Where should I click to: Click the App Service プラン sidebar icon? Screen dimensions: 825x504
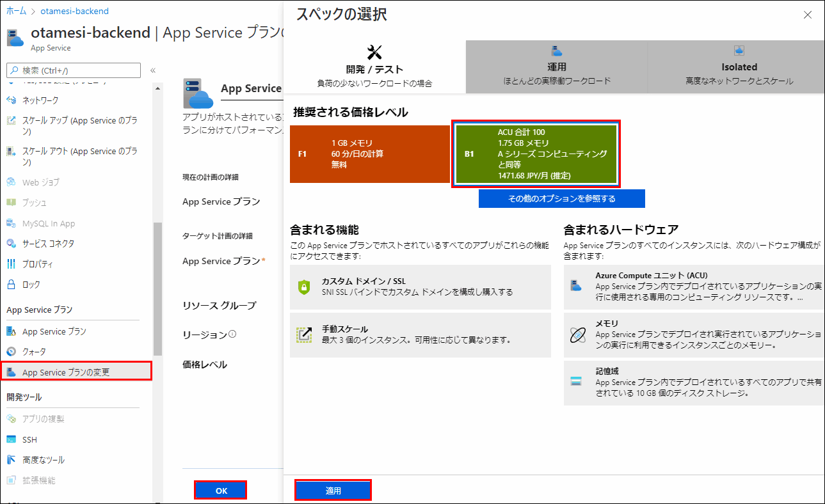point(11,331)
